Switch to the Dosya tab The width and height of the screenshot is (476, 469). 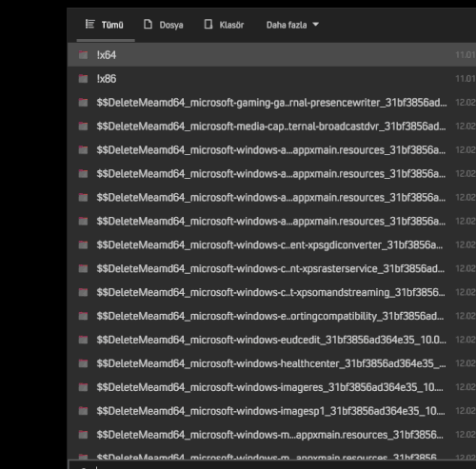tap(164, 25)
